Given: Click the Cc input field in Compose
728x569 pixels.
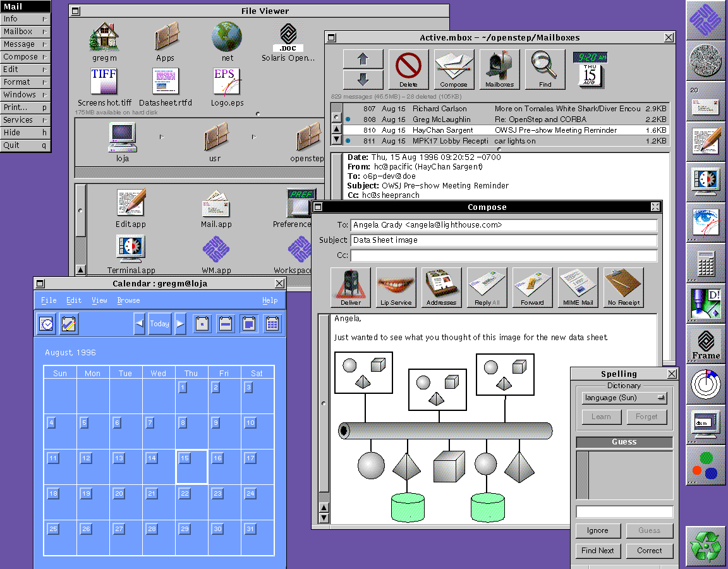Looking at the screenshot, I should 504,255.
